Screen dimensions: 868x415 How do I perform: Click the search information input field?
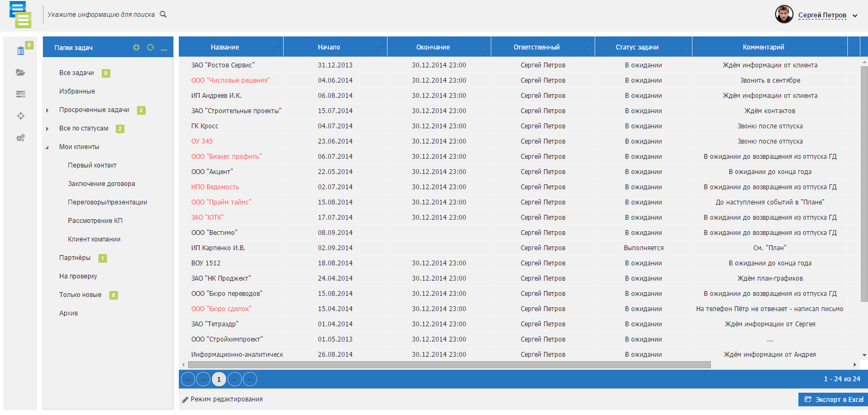(x=101, y=15)
